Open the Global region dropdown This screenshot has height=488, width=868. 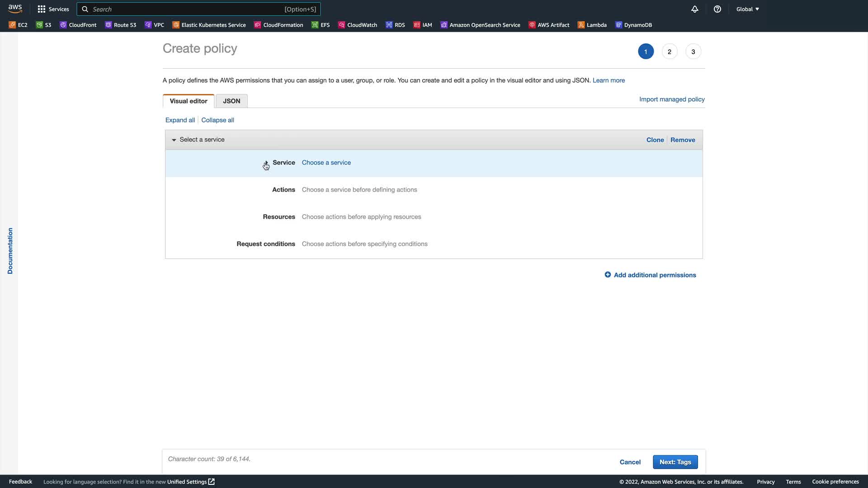[747, 9]
